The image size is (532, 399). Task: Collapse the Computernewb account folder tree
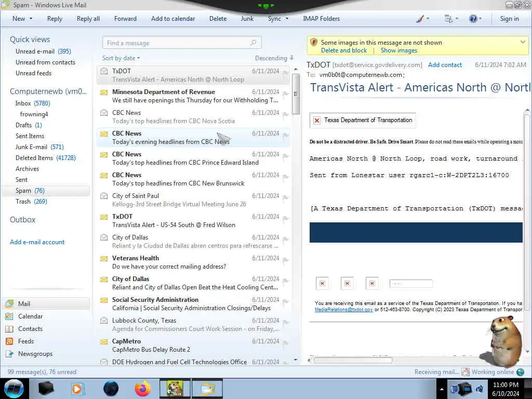pyautogui.click(x=48, y=91)
